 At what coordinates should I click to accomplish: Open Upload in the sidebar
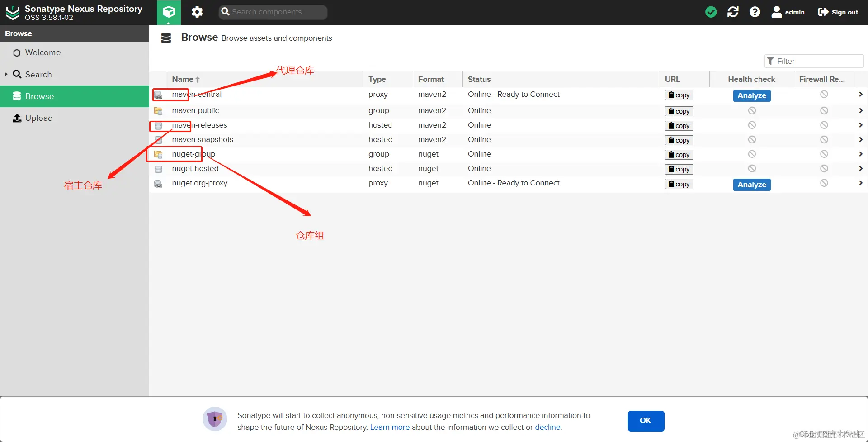click(75, 118)
